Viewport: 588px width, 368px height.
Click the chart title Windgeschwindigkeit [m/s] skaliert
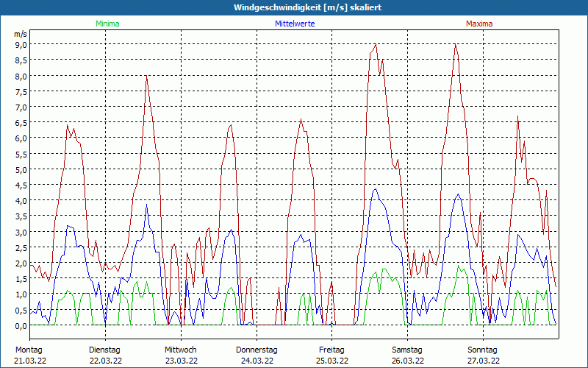click(307, 7)
